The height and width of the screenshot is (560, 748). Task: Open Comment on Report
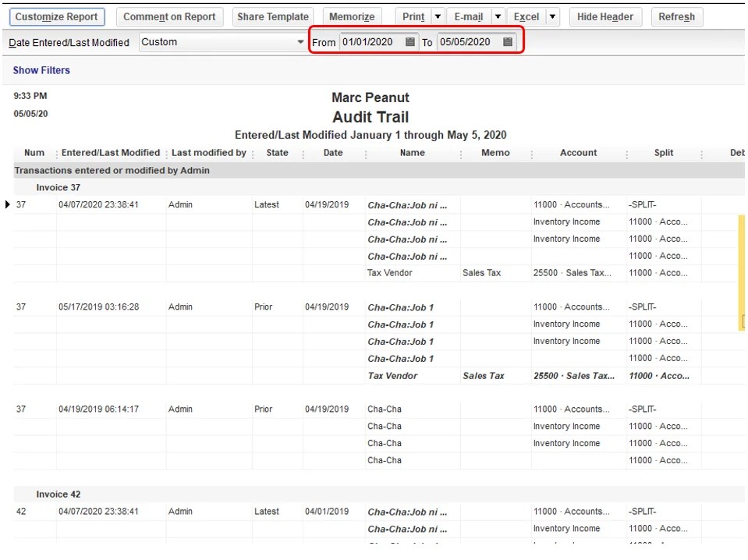click(x=169, y=16)
